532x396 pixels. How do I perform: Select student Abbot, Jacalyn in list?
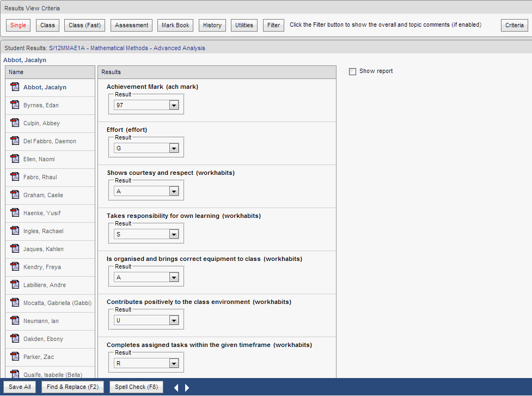pos(45,87)
